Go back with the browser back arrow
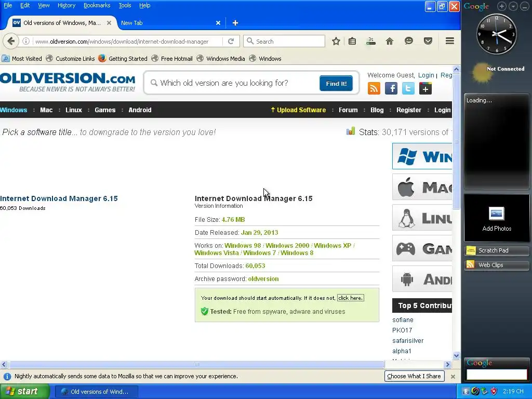 coord(11,42)
